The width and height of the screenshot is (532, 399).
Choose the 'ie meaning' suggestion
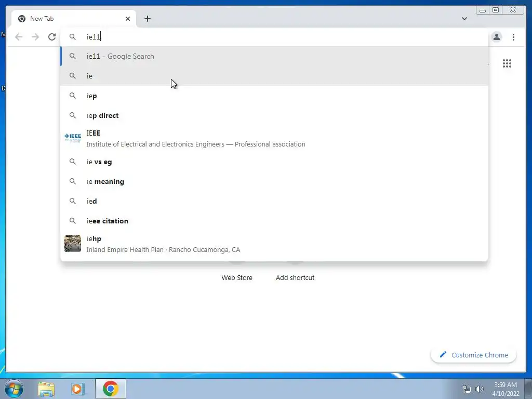tap(274, 181)
